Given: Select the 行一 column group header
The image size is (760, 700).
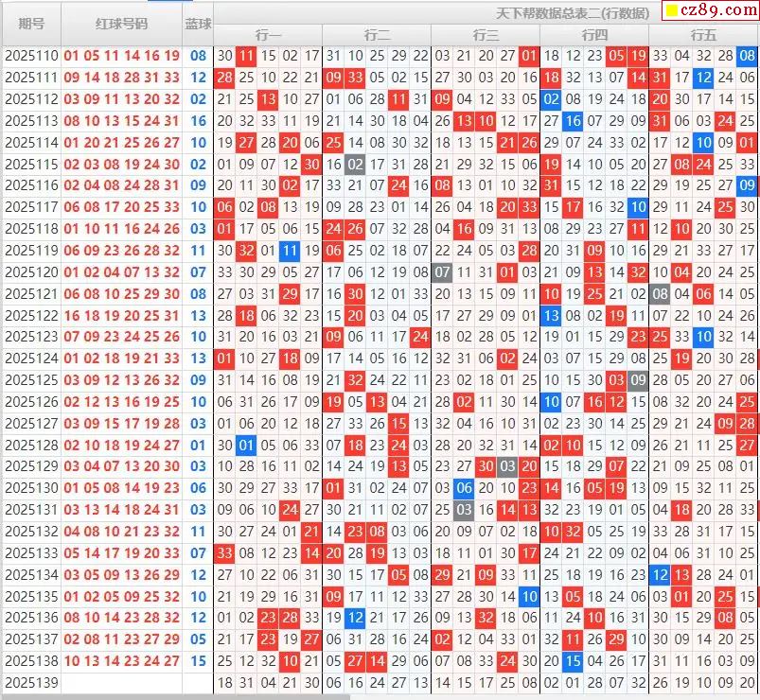Looking at the screenshot, I should tap(268, 35).
